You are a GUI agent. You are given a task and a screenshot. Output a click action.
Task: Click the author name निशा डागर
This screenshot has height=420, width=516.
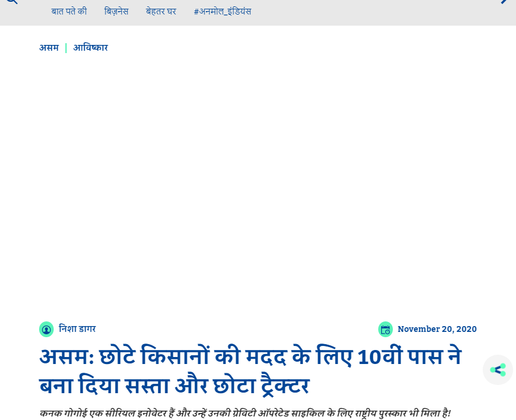click(x=76, y=329)
